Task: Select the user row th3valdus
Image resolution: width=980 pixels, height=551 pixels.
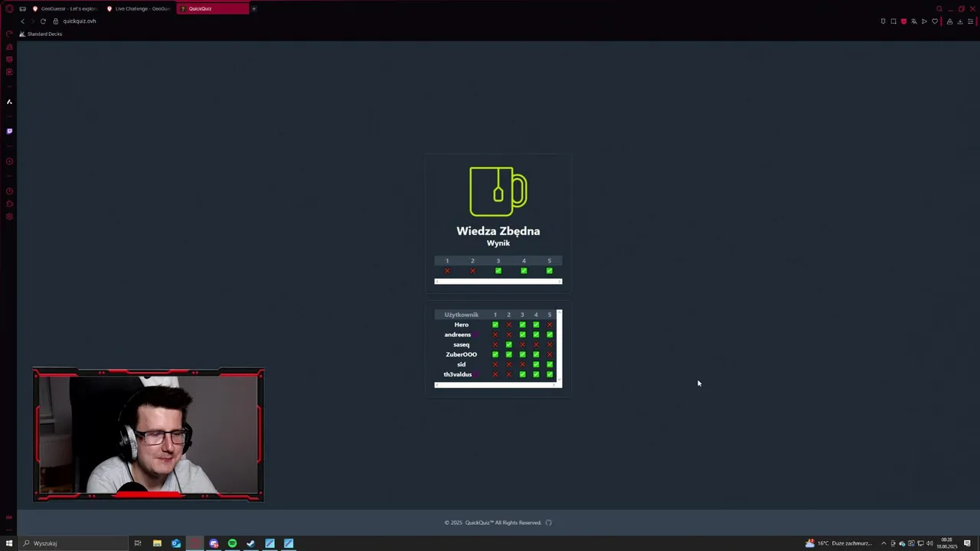Action: pyautogui.click(x=495, y=374)
